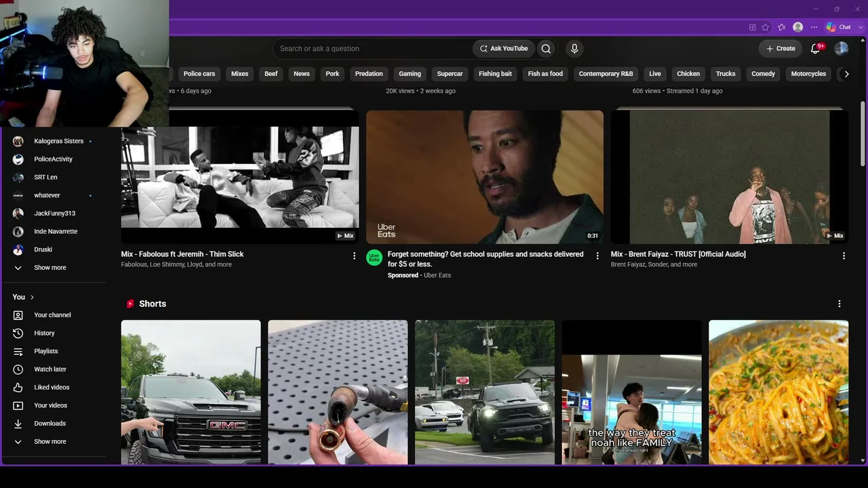
Task: Click 'Fabolous, Loe Shimmy, Lloyd, and more' text
Action: [x=176, y=264]
